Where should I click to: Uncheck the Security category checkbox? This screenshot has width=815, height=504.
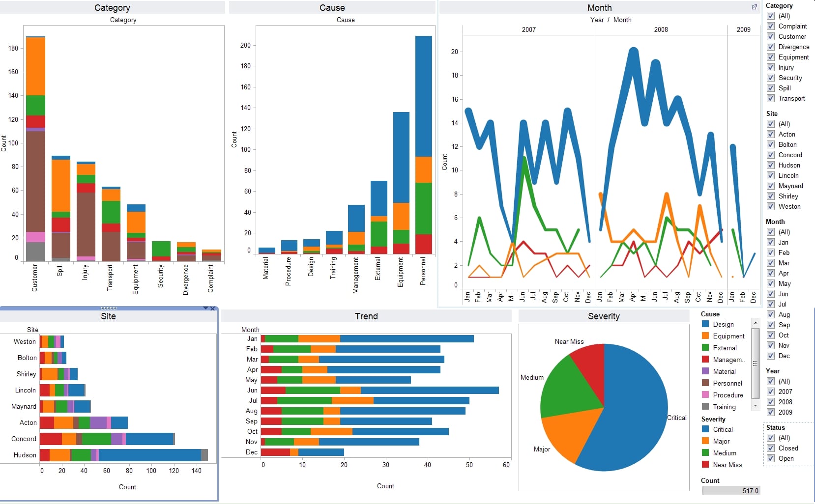tap(770, 78)
